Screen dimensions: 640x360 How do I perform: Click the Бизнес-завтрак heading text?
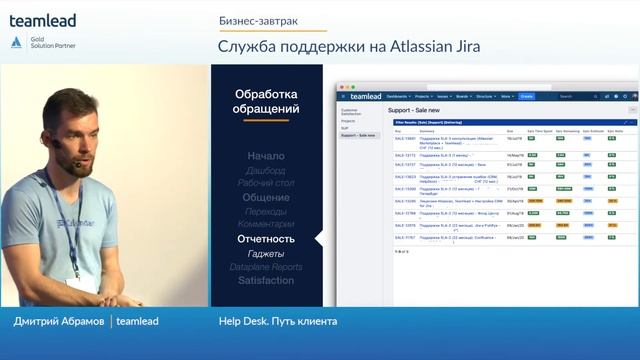click(x=258, y=21)
